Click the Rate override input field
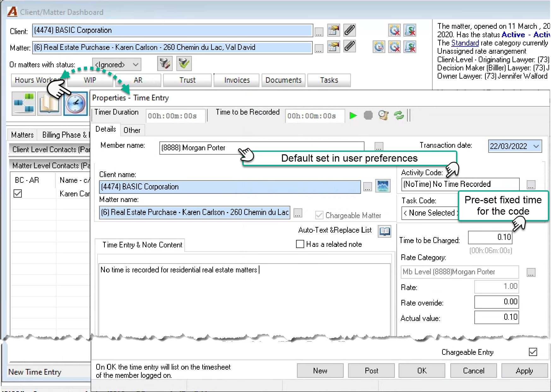This screenshot has height=392, width=551. coord(497,302)
